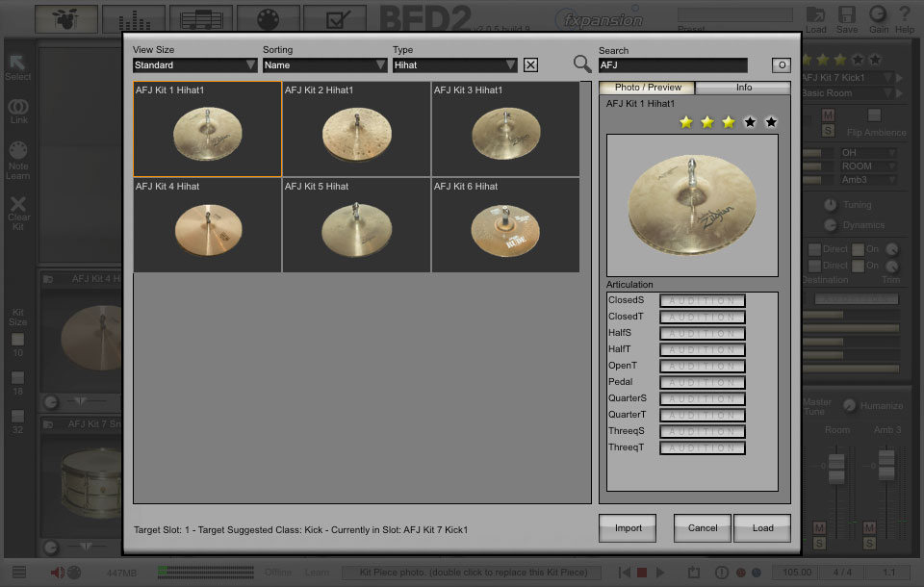Toggle kit size 10 checkbox
This screenshot has width=924, height=587.
click(x=17, y=339)
